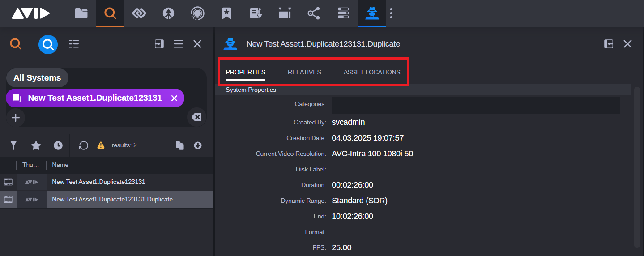Switch to the Asset Locations tab
644x256 pixels.
pos(372,72)
